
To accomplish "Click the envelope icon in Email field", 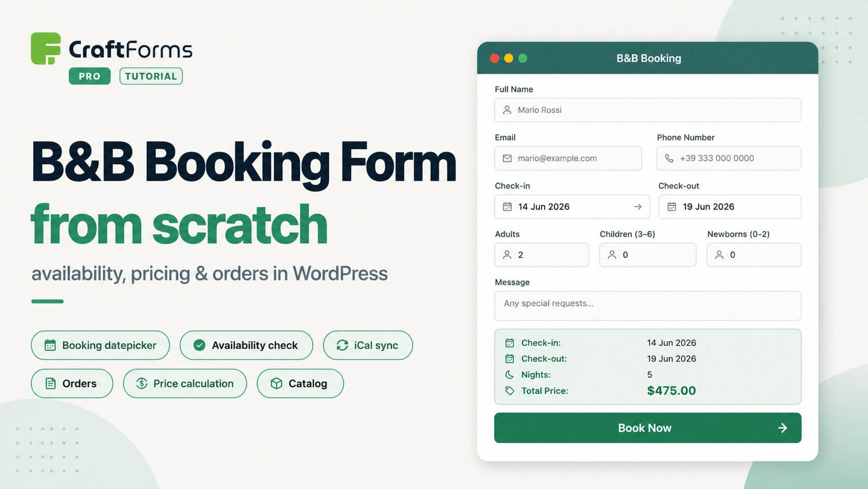I will [x=507, y=158].
